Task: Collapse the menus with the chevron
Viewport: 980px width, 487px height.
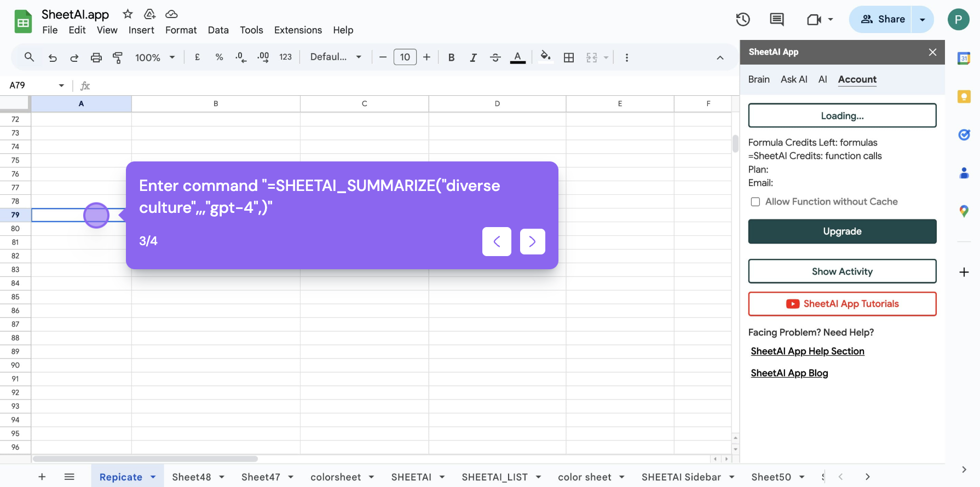Action: [x=720, y=57]
